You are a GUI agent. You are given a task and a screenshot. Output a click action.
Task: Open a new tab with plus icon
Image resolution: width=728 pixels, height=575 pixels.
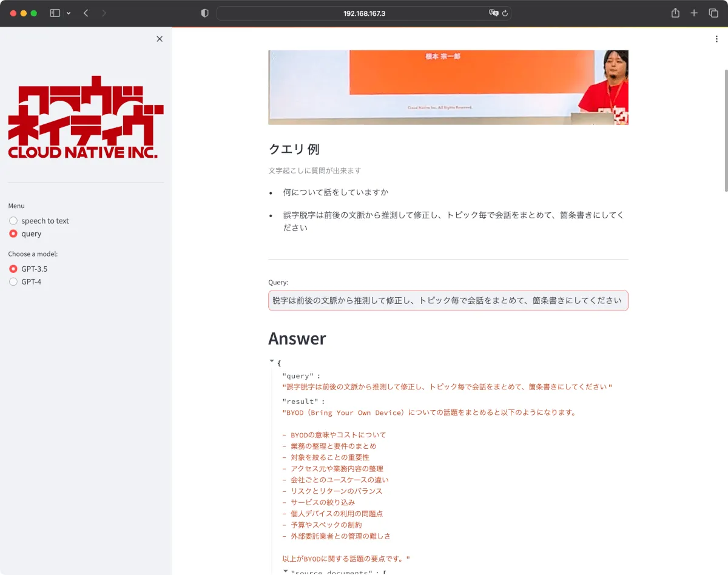(x=695, y=13)
